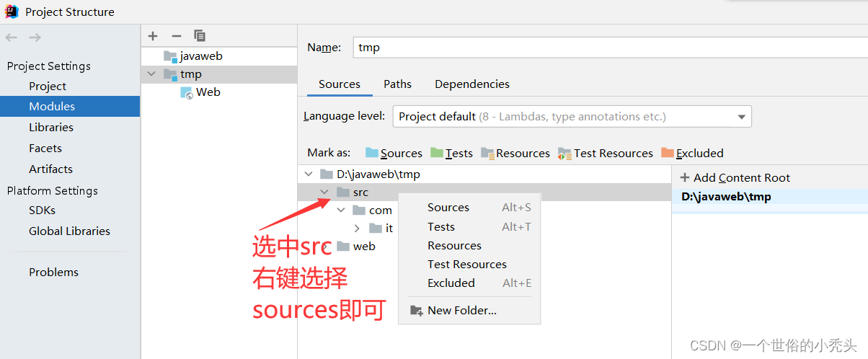Click Add Content Root
Viewport: 868px width, 359px height.
[735, 177]
